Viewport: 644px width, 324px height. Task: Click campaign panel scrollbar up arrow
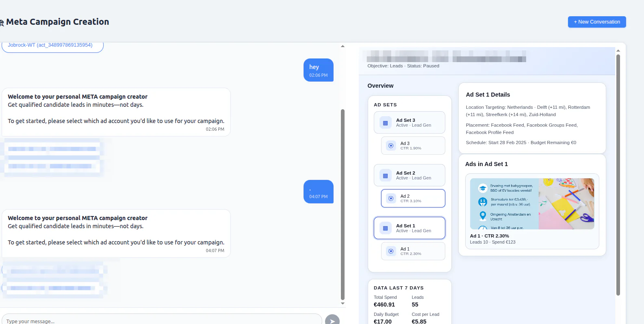click(618, 51)
